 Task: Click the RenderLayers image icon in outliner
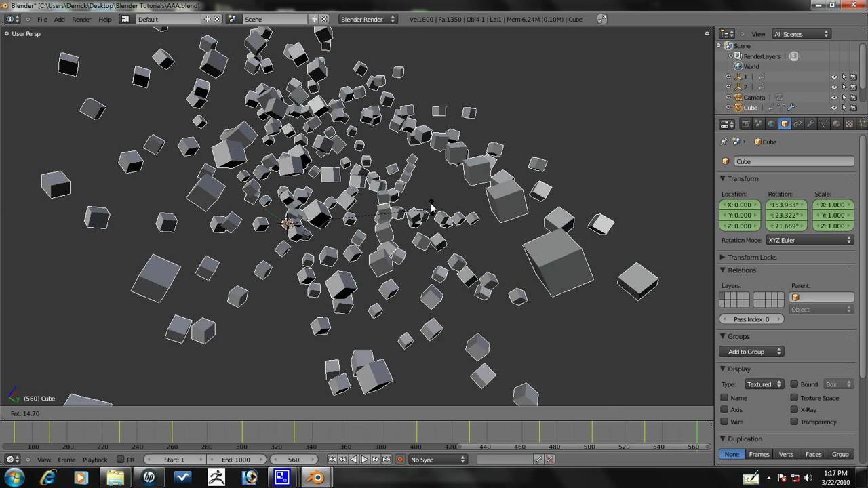pyautogui.click(x=794, y=56)
